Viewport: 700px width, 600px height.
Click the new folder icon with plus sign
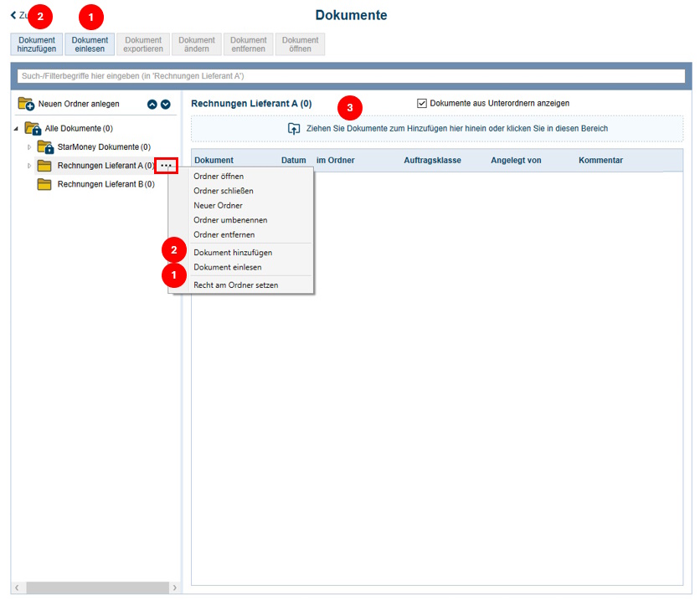(26, 105)
